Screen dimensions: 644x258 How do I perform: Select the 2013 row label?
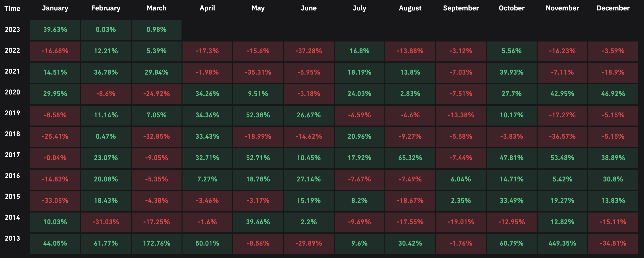point(12,239)
